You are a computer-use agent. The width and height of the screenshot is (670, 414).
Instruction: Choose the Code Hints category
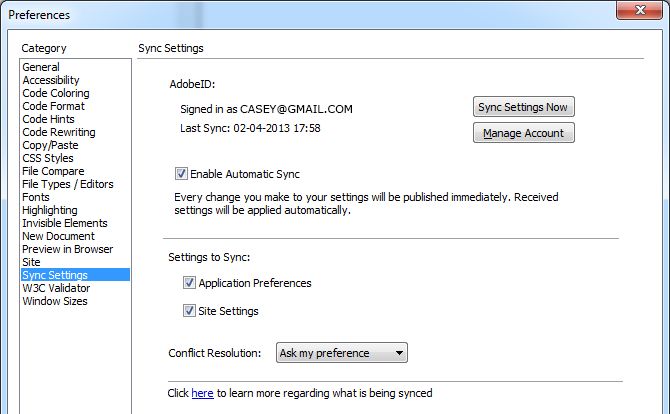(x=48, y=119)
